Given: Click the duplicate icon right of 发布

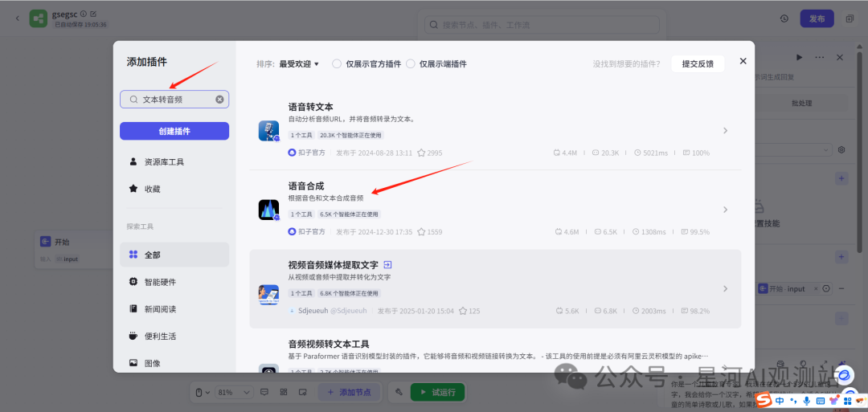Looking at the screenshot, I should [x=850, y=18].
